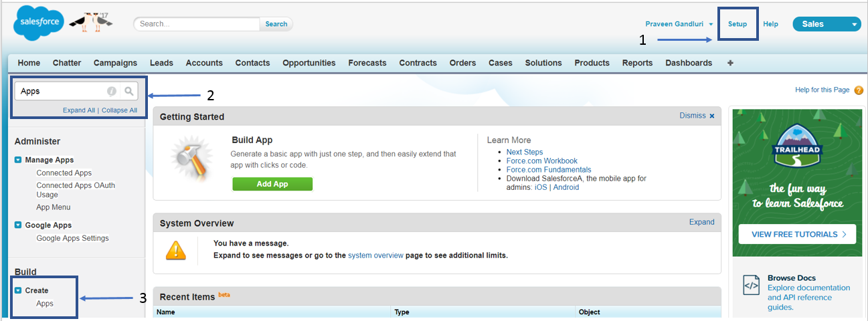
Task: Go to the Leads tab
Action: (161, 63)
